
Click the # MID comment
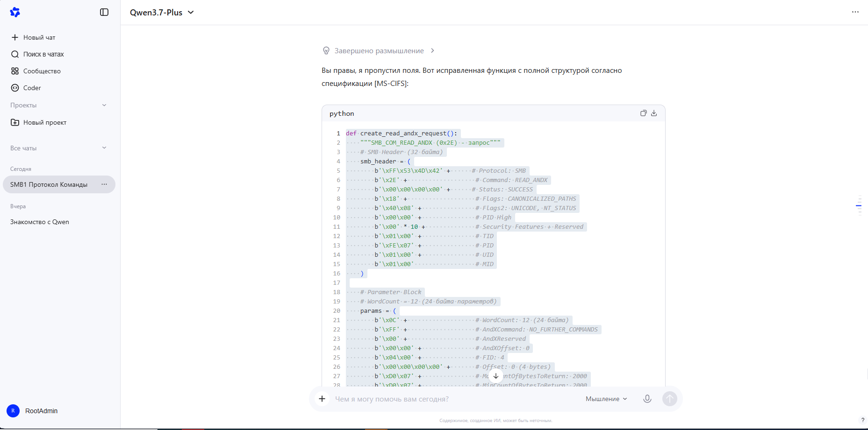485,264
